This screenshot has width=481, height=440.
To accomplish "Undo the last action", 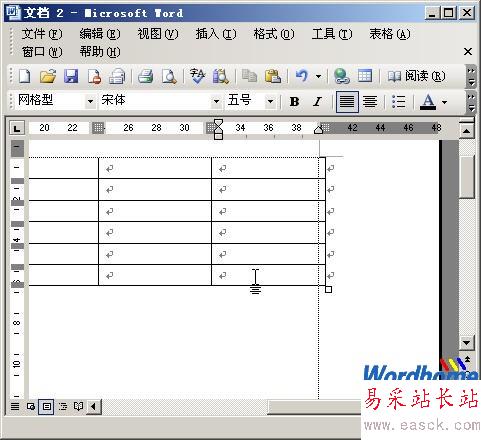I will (x=302, y=76).
